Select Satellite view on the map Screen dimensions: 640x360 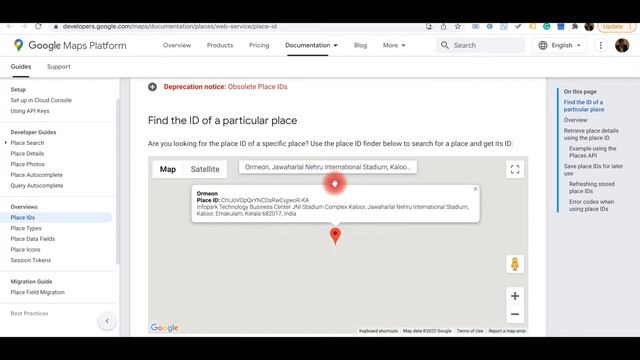click(205, 169)
